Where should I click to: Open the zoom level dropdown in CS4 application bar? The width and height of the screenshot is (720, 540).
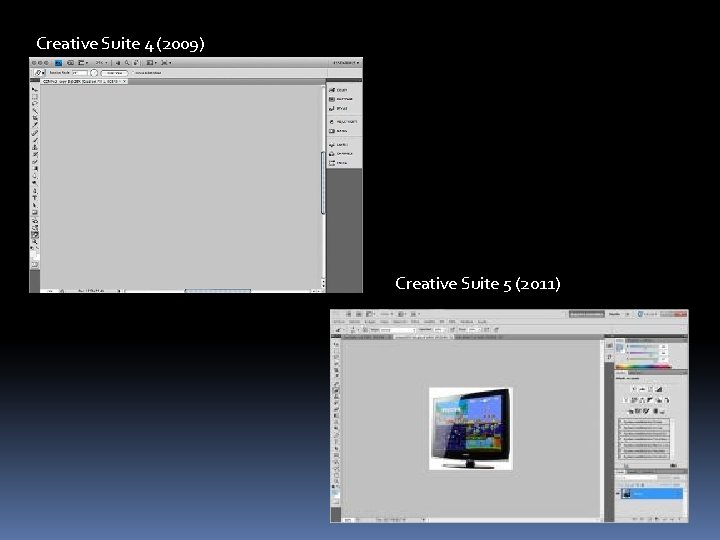(101, 63)
